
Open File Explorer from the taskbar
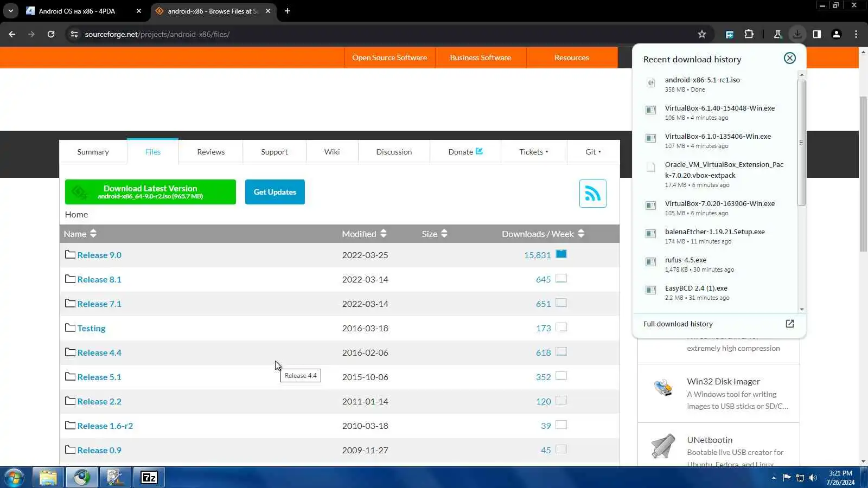48,478
